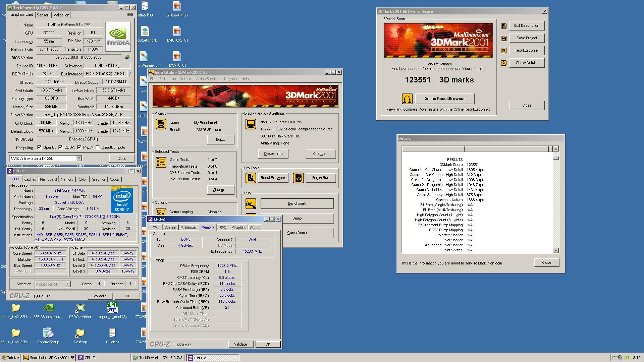Click the Edit Description icon in 3DMark score window

tap(503, 26)
